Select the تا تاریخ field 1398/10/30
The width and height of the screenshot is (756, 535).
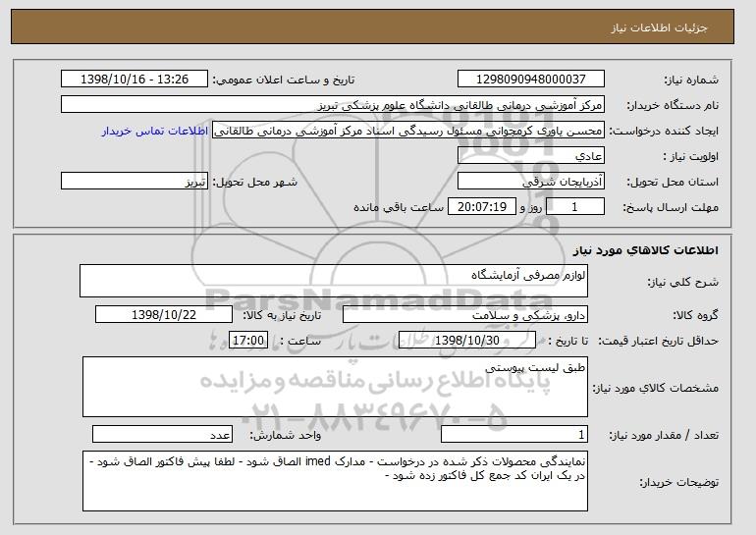(x=467, y=341)
